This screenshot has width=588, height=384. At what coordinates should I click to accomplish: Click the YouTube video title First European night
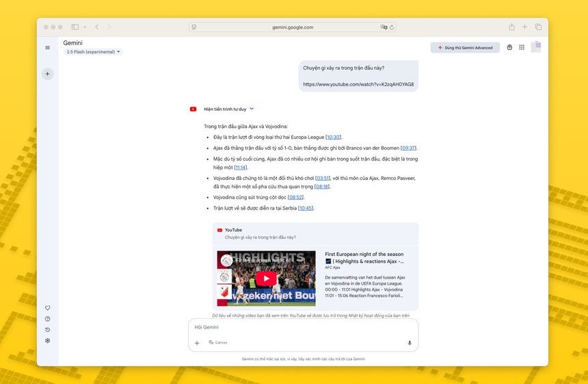(364, 257)
